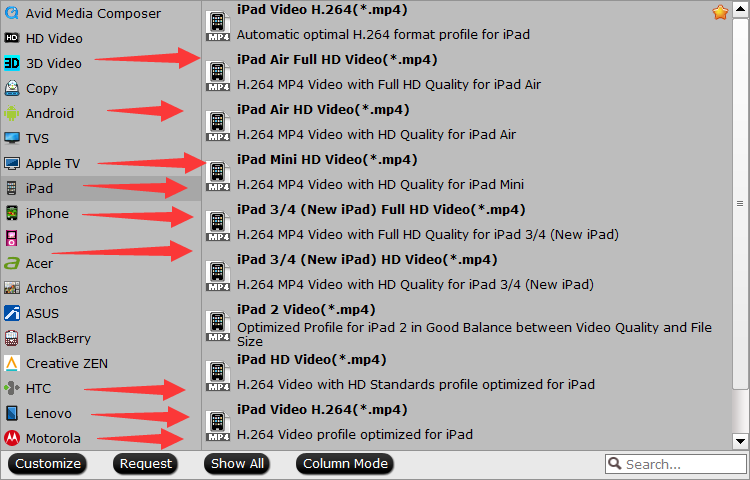
Task: Click 'Automatic optimal H.264 format profile for iPad' description
Action: tap(383, 35)
